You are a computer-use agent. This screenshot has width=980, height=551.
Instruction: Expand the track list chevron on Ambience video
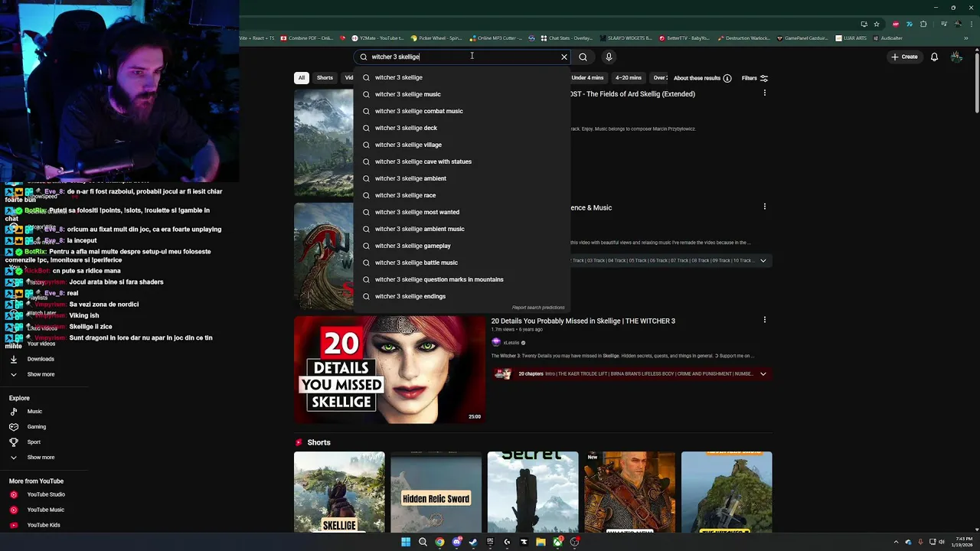click(x=763, y=260)
